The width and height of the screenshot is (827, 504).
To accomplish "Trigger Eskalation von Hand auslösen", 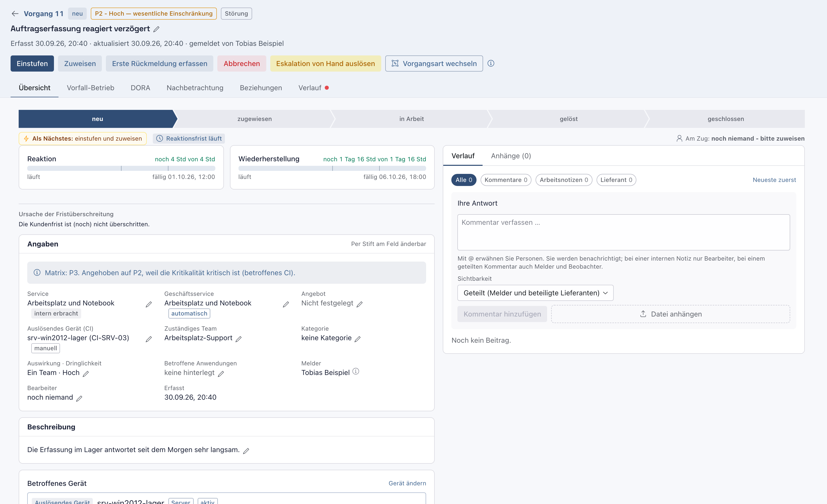I will click(x=326, y=64).
